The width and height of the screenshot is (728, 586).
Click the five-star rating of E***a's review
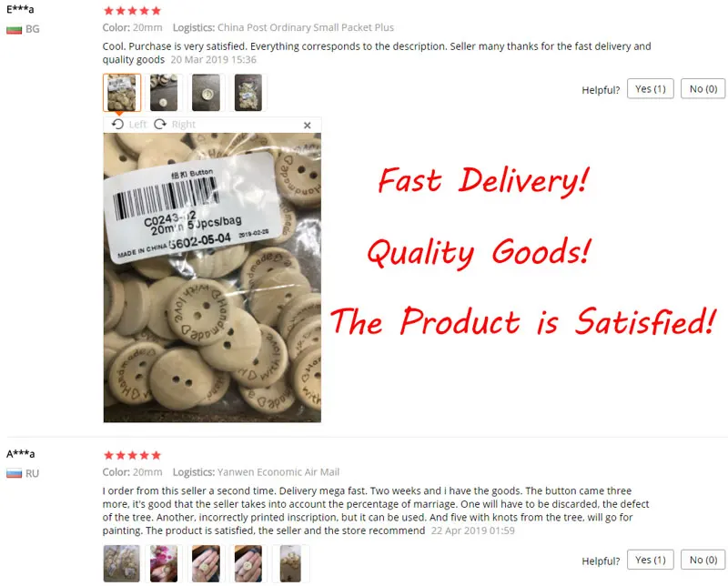132,10
